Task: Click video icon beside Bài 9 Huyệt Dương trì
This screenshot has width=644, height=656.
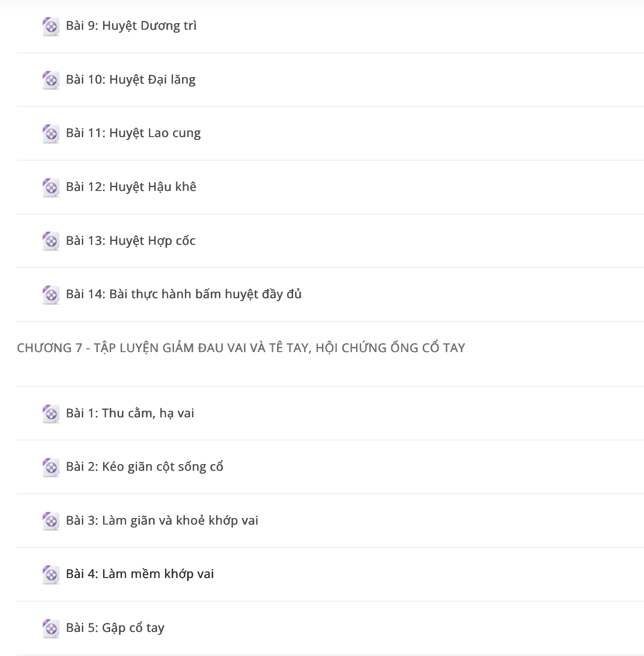Action: (x=51, y=26)
